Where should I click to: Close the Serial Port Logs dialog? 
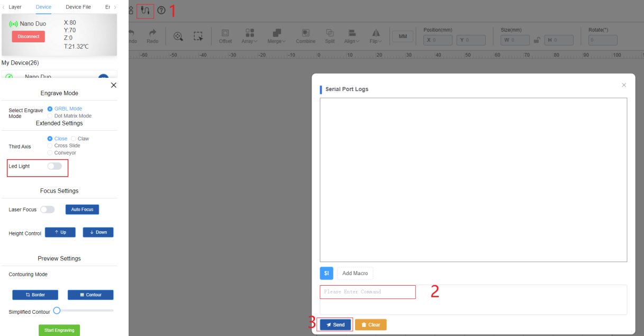tap(624, 85)
